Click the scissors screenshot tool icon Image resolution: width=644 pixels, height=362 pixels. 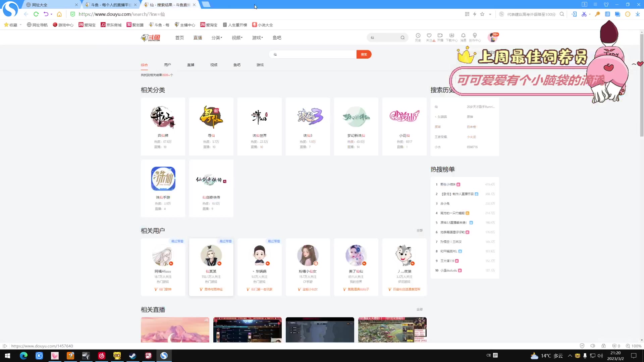pos(584,14)
